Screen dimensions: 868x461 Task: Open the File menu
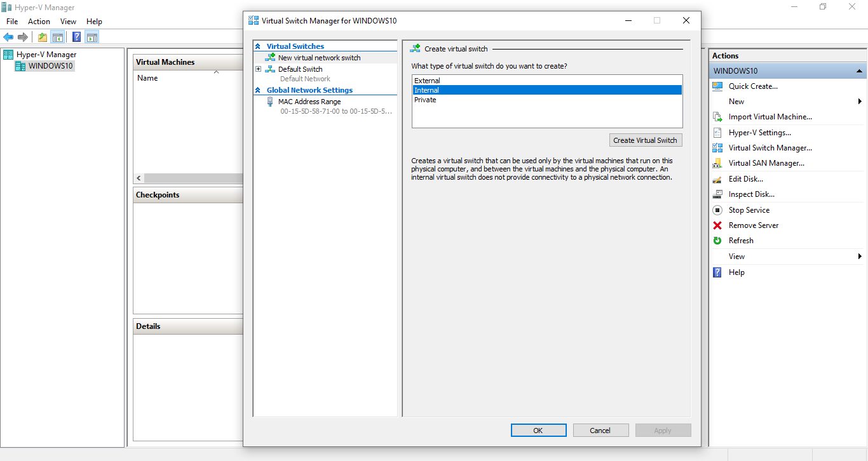tap(11, 21)
